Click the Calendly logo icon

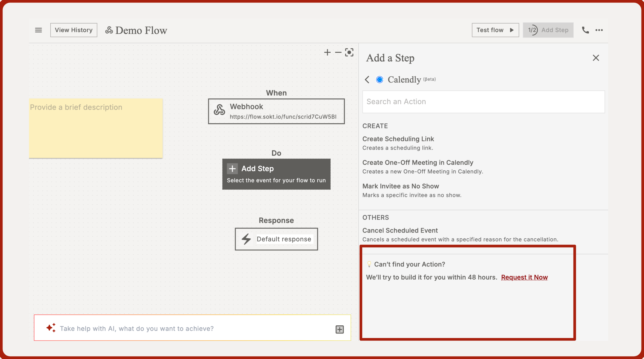coord(379,80)
